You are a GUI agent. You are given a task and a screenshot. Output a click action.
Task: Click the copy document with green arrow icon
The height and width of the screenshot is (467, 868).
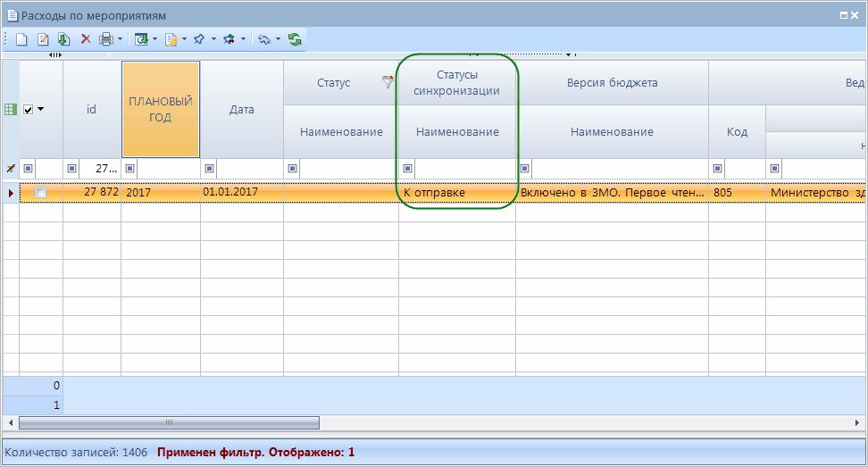tap(63, 39)
